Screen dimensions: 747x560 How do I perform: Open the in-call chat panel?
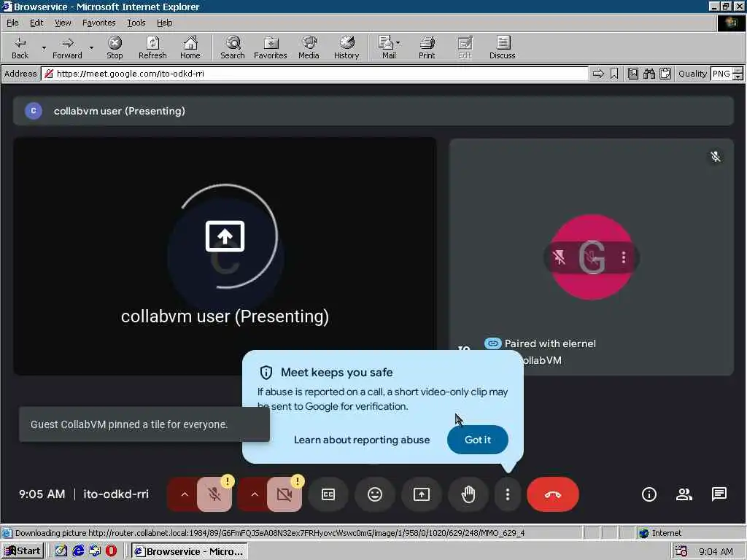point(719,494)
